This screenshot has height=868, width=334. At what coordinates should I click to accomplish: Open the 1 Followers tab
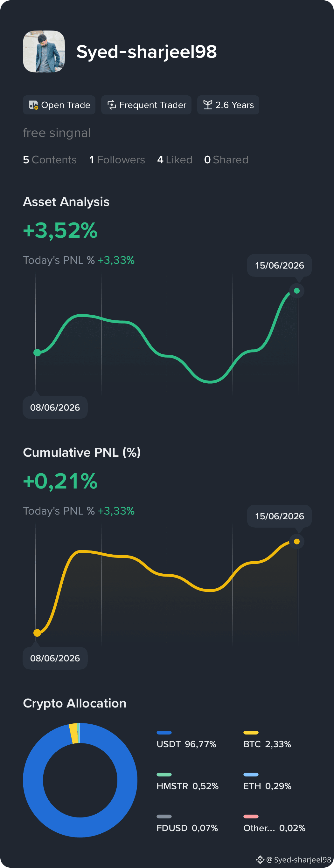click(117, 160)
